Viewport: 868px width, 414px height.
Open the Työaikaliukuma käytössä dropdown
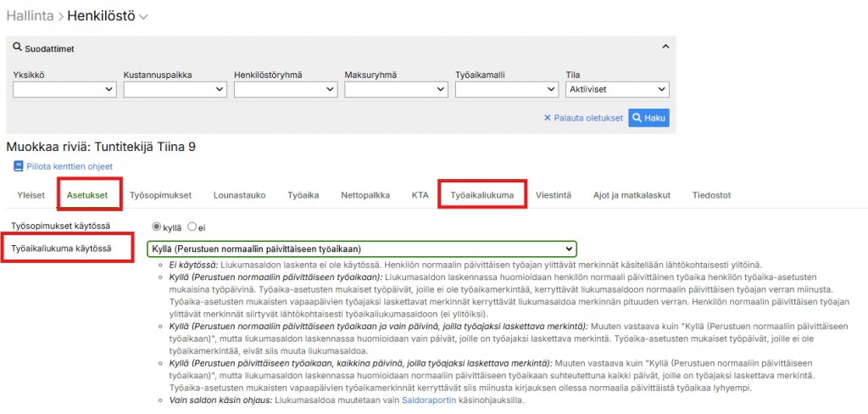361,249
